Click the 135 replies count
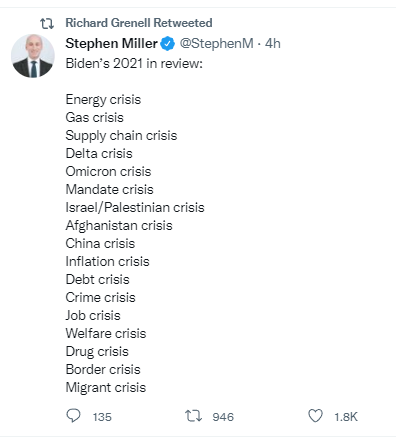This screenshot has width=396, height=441. tap(102, 417)
